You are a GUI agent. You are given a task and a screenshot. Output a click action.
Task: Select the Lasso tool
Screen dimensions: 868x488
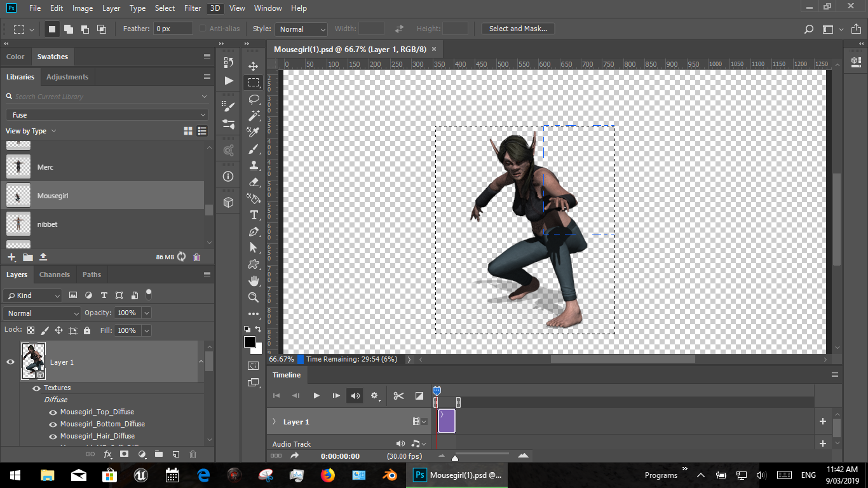[254, 99]
